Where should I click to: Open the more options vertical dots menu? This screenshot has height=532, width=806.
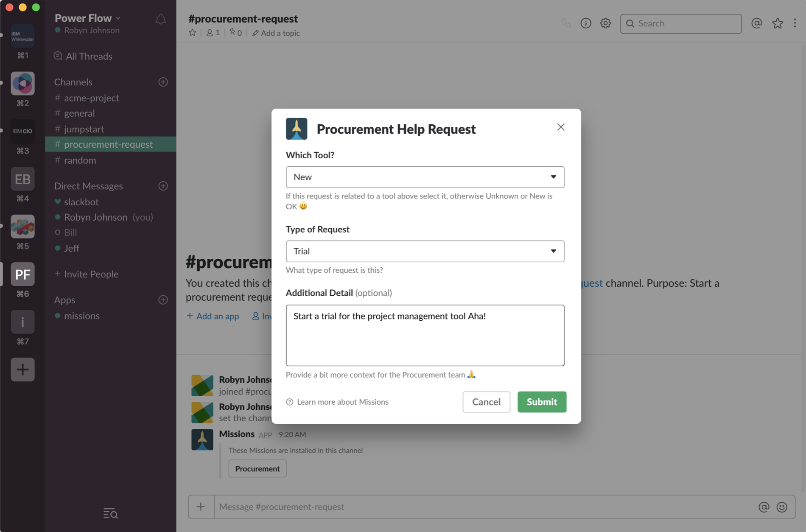795,23
